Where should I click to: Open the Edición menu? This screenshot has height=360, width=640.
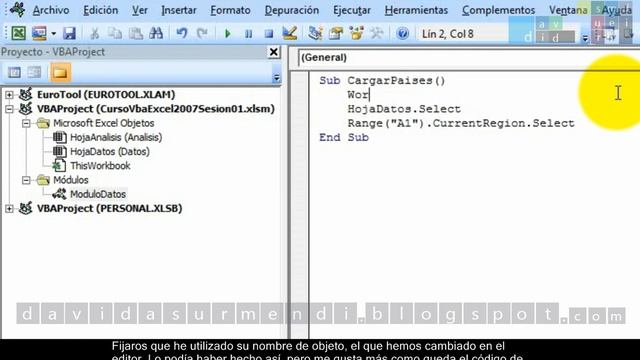(x=100, y=10)
